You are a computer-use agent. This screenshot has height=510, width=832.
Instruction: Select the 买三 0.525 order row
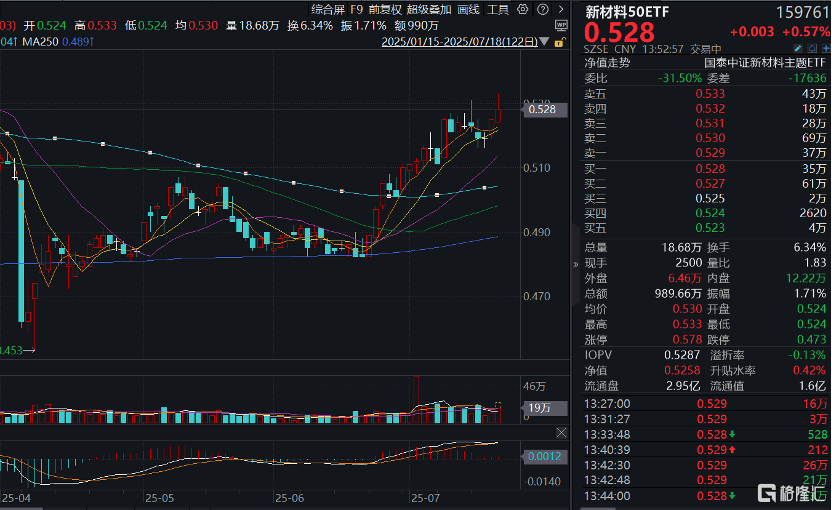[705, 198]
